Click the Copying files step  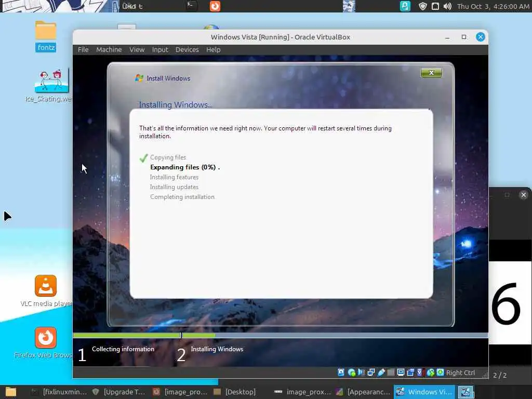tap(168, 157)
